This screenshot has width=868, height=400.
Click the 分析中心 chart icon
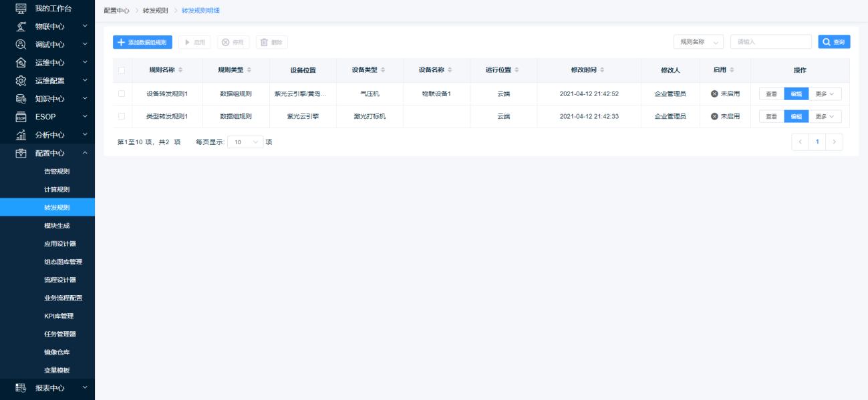pyautogui.click(x=21, y=135)
